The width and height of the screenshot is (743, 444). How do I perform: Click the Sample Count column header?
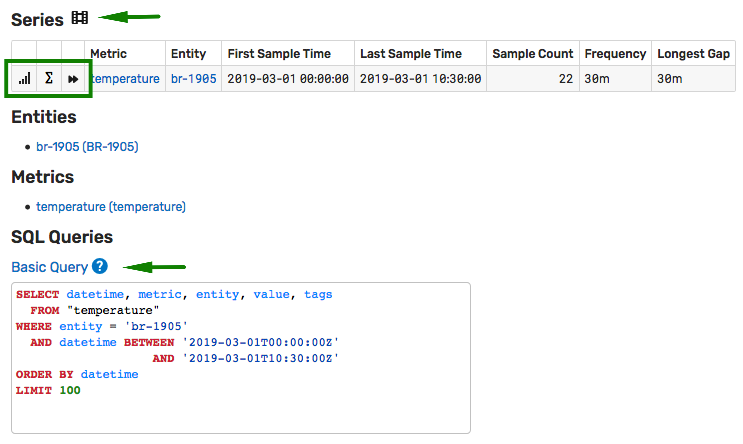pyautogui.click(x=533, y=54)
